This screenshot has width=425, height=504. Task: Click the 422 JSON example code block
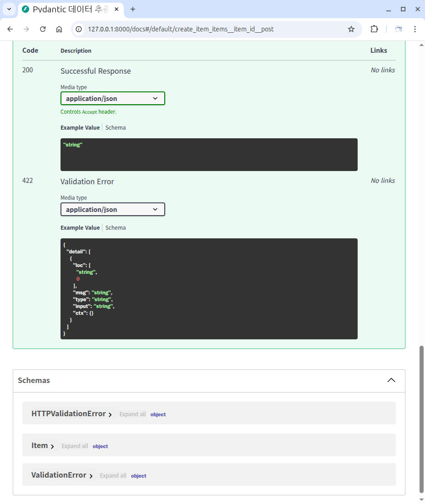pyautogui.click(x=209, y=289)
